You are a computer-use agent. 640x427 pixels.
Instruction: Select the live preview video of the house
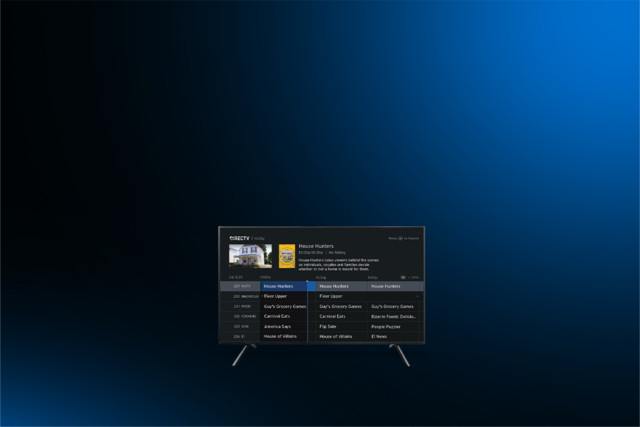click(x=250, y=256)
